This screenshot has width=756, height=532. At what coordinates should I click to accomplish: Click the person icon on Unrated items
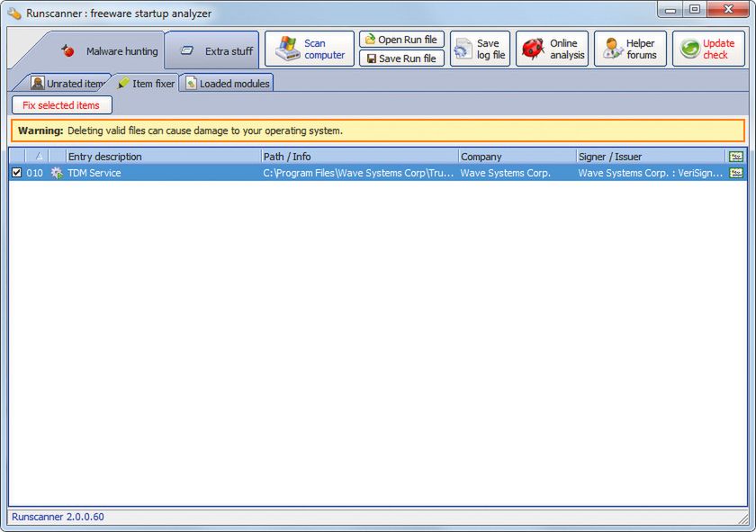point(38,83)
